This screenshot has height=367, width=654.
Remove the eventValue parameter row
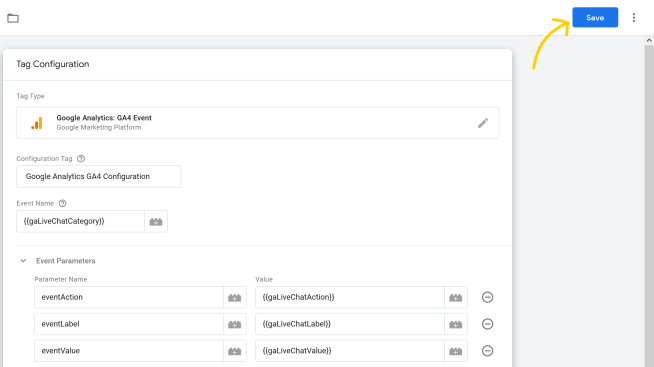pyautogui.click(x=488, y=351)
